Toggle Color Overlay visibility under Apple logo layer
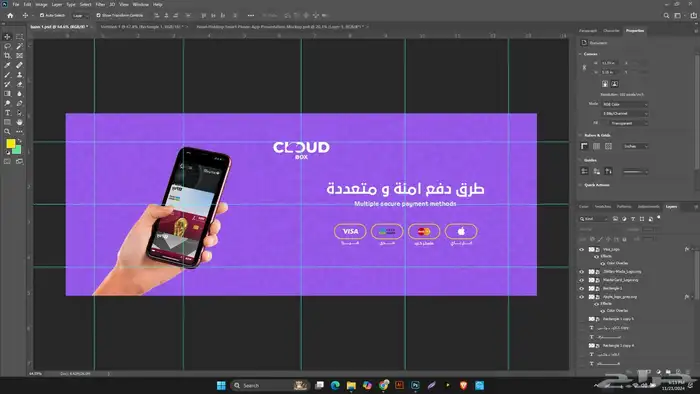Screen dimensions: 700x394 tap(603, 311)
